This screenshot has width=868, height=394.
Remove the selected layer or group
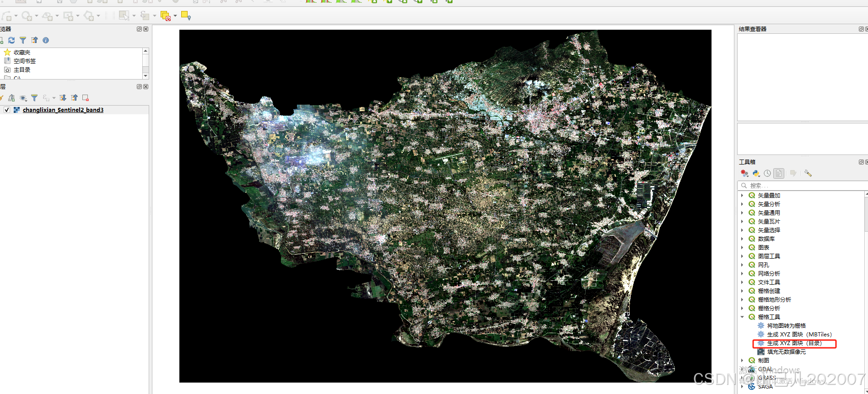(86, 98)
